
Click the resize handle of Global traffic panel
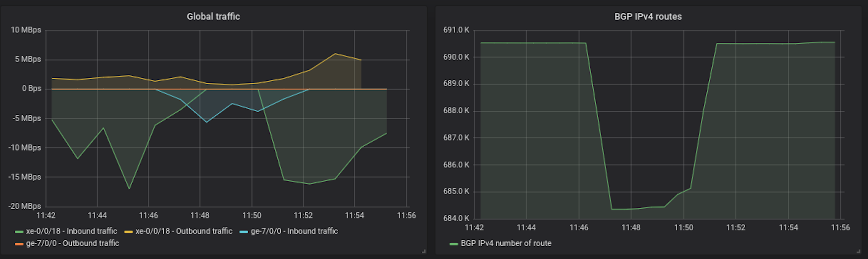pos(424,252)
